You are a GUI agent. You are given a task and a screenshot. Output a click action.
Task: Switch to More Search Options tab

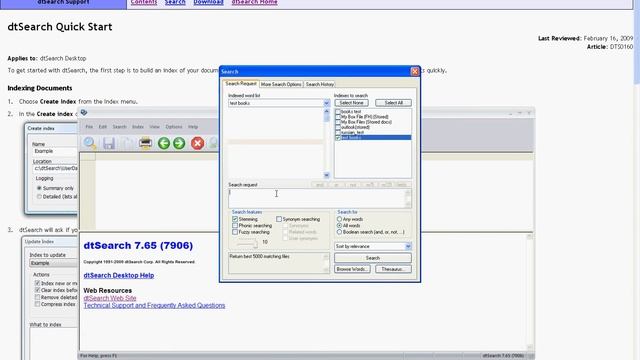(x=281, y=84)
